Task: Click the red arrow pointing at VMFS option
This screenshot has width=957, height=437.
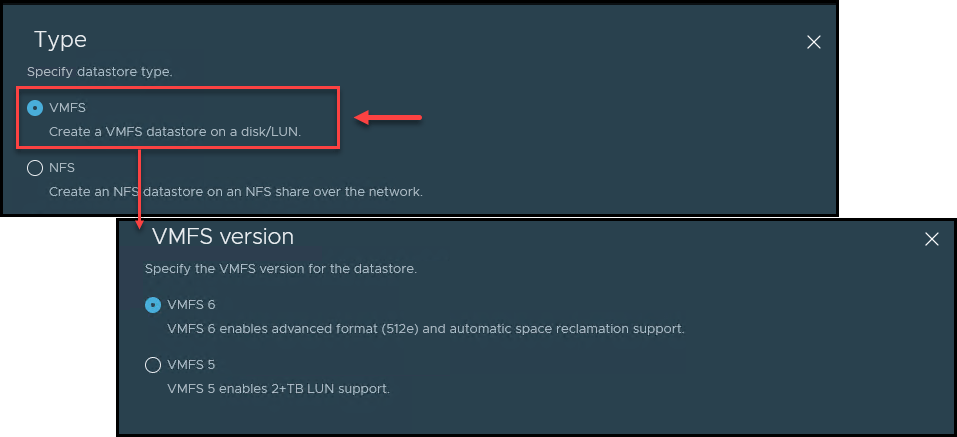Action: (388, 118)
